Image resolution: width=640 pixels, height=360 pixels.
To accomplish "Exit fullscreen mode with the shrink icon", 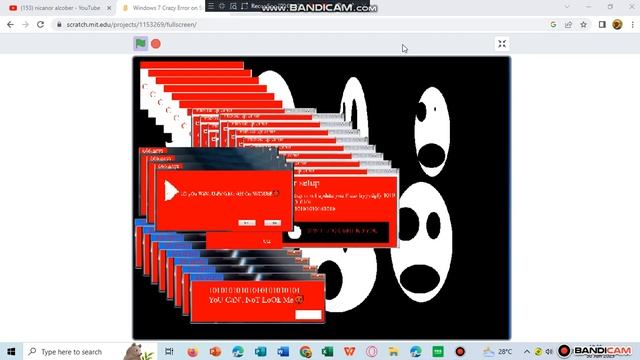I will (x=502, y=44).
